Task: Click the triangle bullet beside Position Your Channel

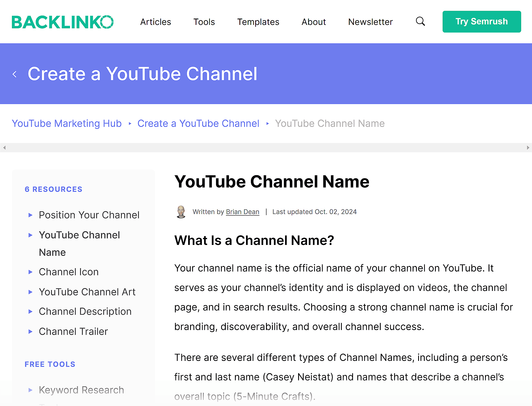Action: pos(30,215)
